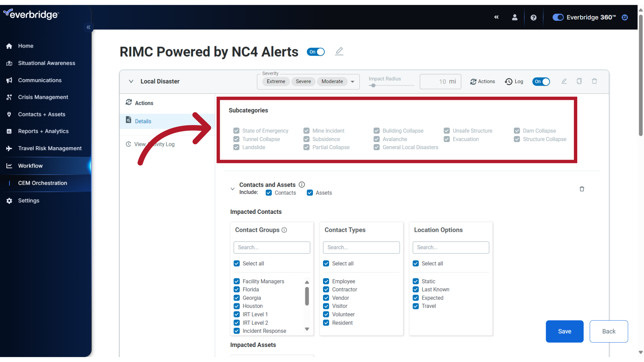
Task: Collapse the Local Disaster section
Action: (x=131, y=81)
